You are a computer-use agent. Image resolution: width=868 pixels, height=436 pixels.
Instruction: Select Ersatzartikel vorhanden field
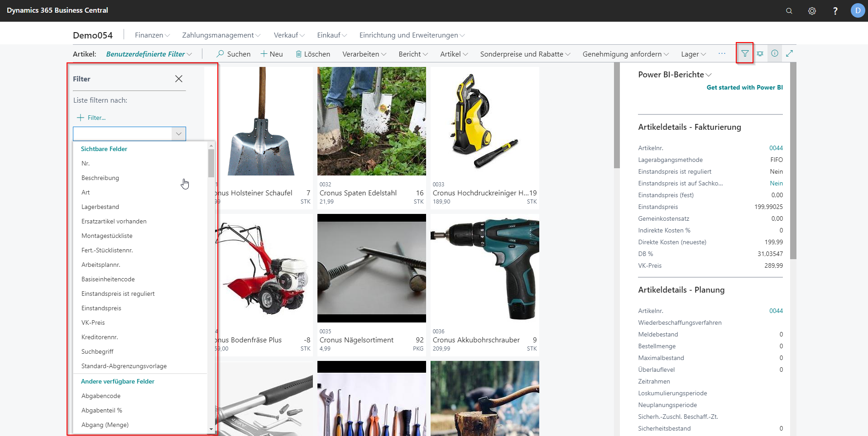[141, 221]
